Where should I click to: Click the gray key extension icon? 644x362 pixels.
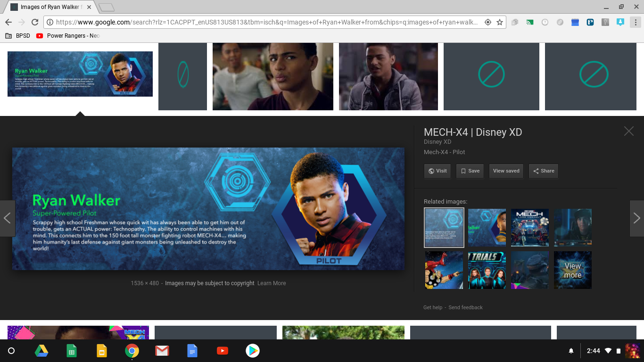tap(605, 22)
